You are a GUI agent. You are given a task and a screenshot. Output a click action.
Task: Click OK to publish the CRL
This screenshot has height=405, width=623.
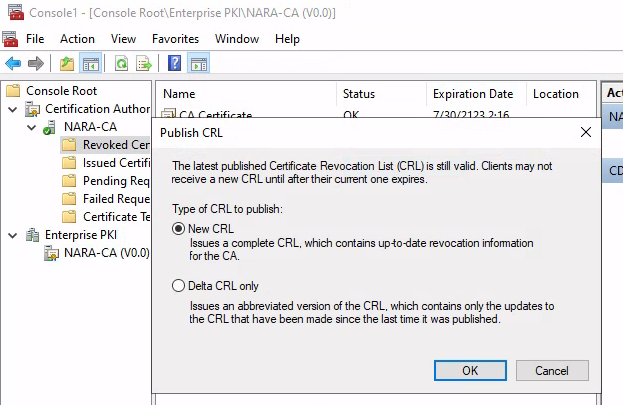click(x=470, y=370)
